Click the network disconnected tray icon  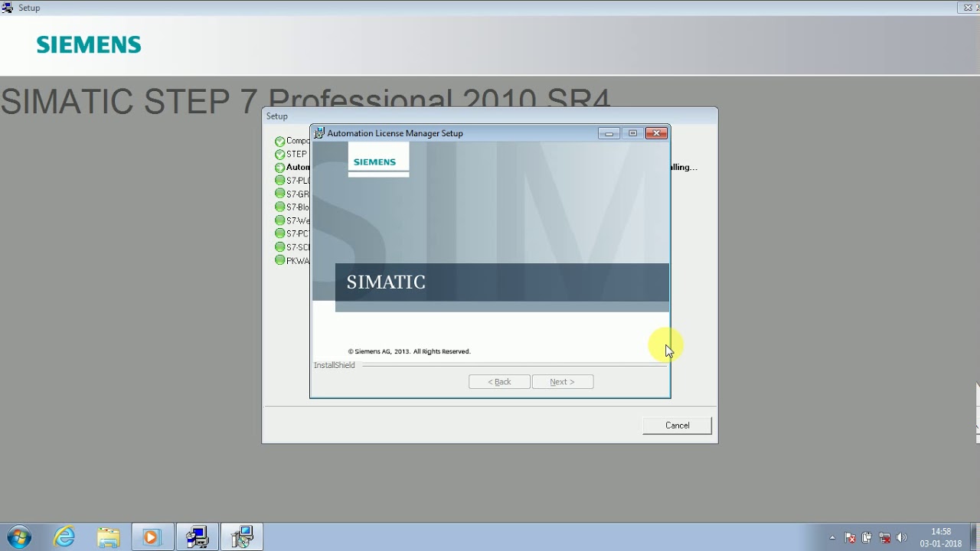(884, 538)
